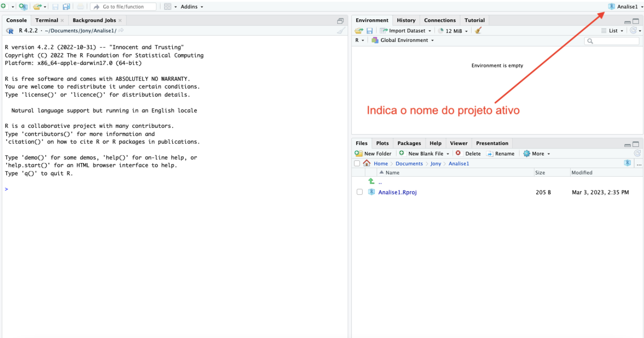The width and height of the screenshot is (644, 338).
Task: Click the New Folder button
Action: click(373, 153)
